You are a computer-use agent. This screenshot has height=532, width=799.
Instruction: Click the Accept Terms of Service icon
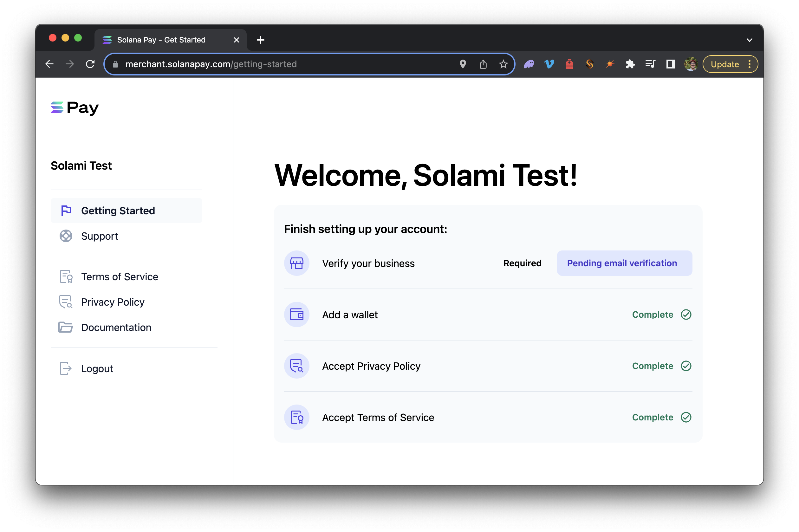click(296, 417)
